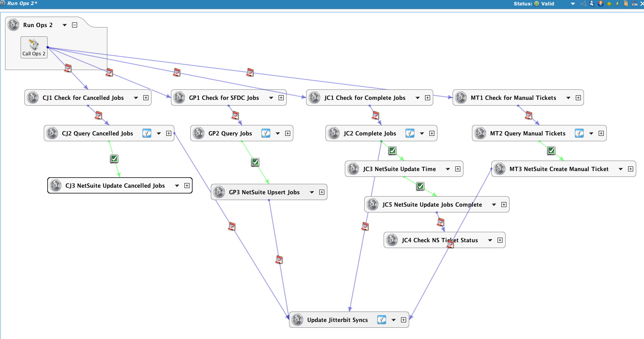
Task: Click the save (floppy disk) toolbar icon
Action: tap(592, 3)
